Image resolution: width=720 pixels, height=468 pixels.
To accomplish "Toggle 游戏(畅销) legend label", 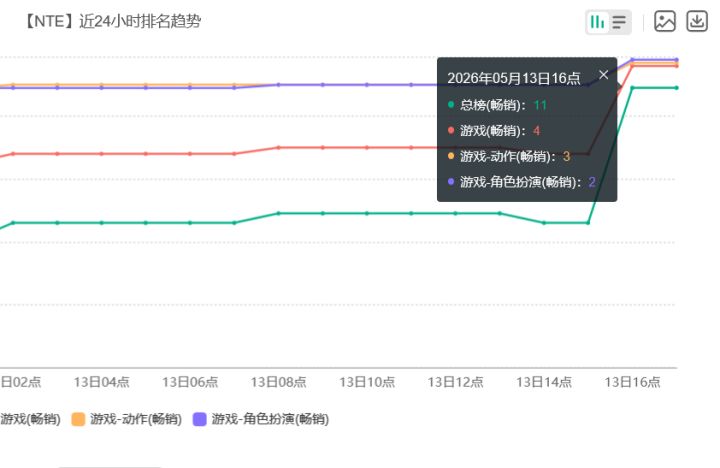I will 30,419.
